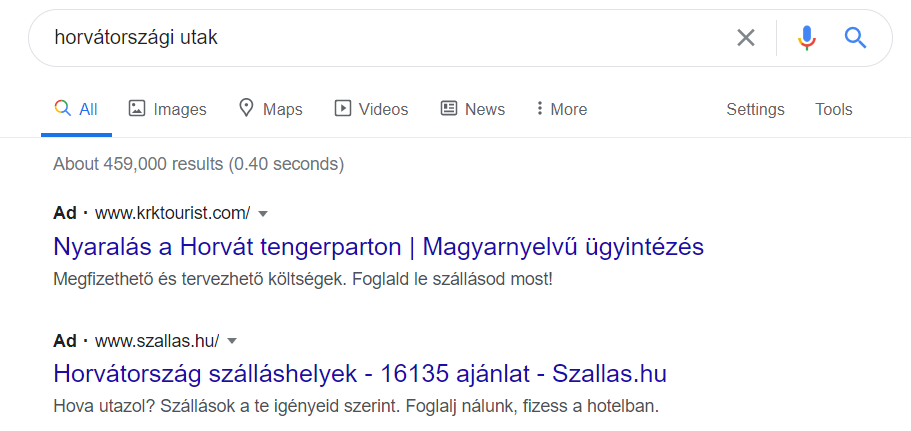
Task: Click the News tab newspaper icon
Action: (x=449, y=108)
